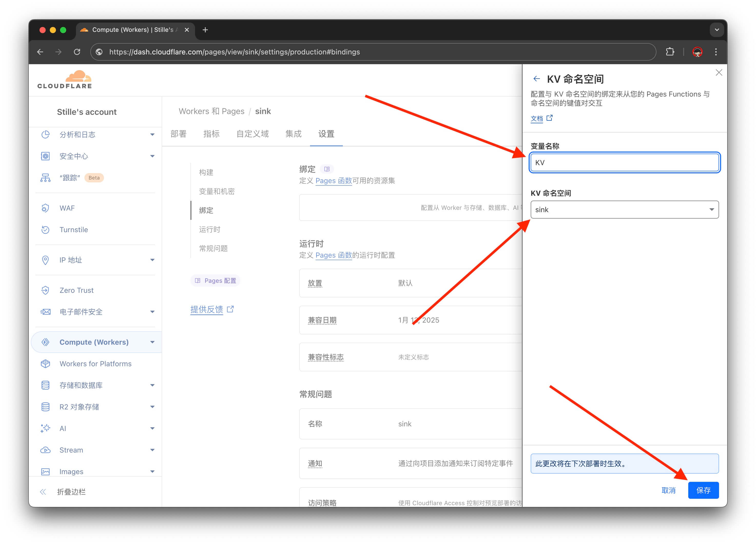This screenshot has width=756, height=545.
Task: Expand the 分析和日志 menu arrow
Action: coord(152,135)
